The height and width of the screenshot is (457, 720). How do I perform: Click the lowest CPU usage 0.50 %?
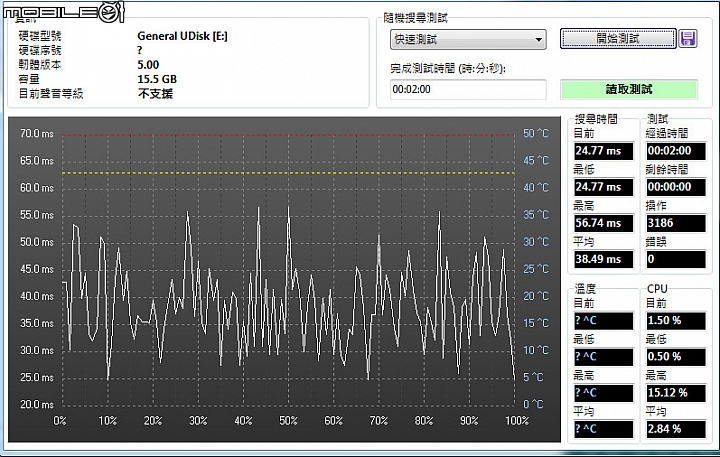click(x=675, y=357)
